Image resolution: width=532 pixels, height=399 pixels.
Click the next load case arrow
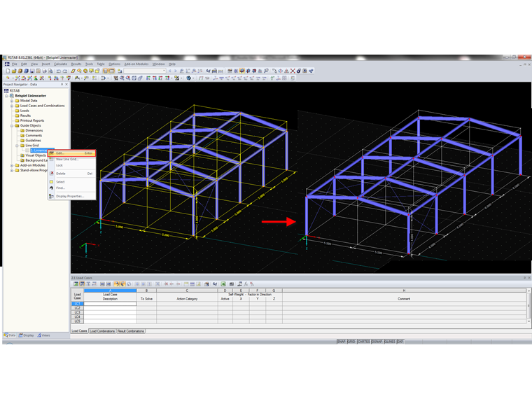176,71
